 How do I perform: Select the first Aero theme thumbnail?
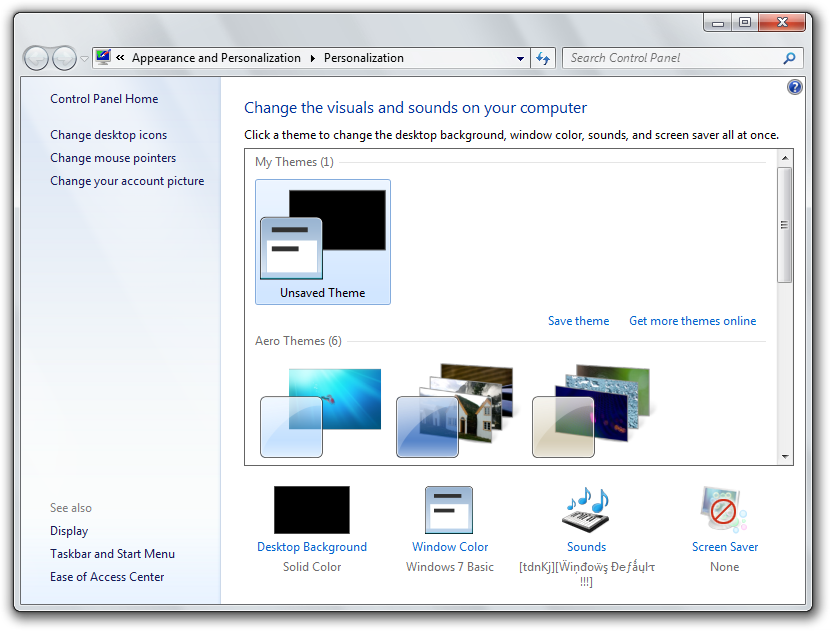click(x=321, y=412)
